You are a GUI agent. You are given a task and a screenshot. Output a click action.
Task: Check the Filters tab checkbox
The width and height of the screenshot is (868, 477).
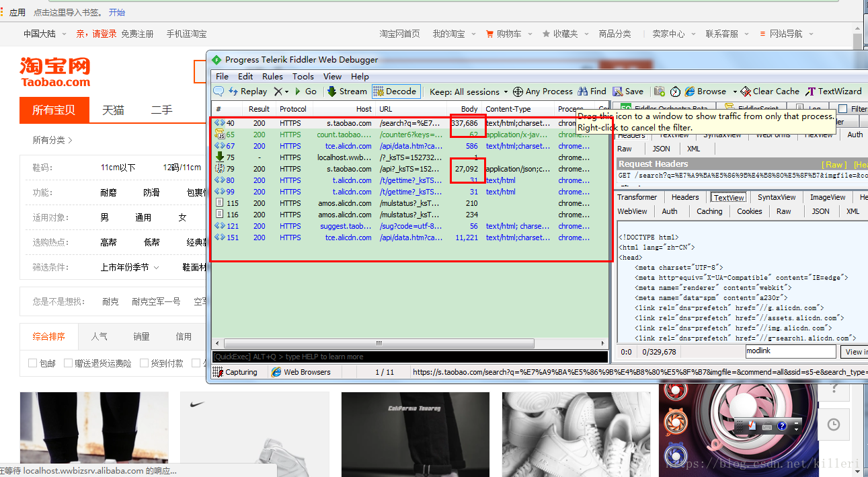842,109
